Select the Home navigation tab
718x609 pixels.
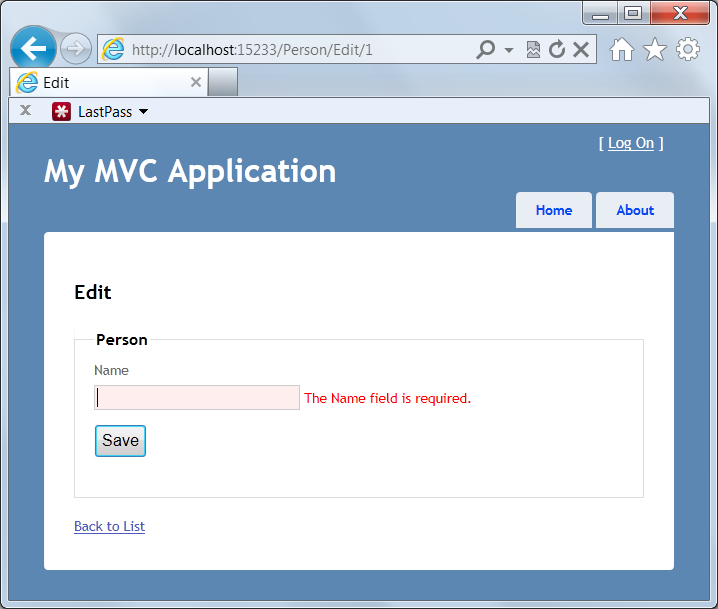[x=553, y=210]
